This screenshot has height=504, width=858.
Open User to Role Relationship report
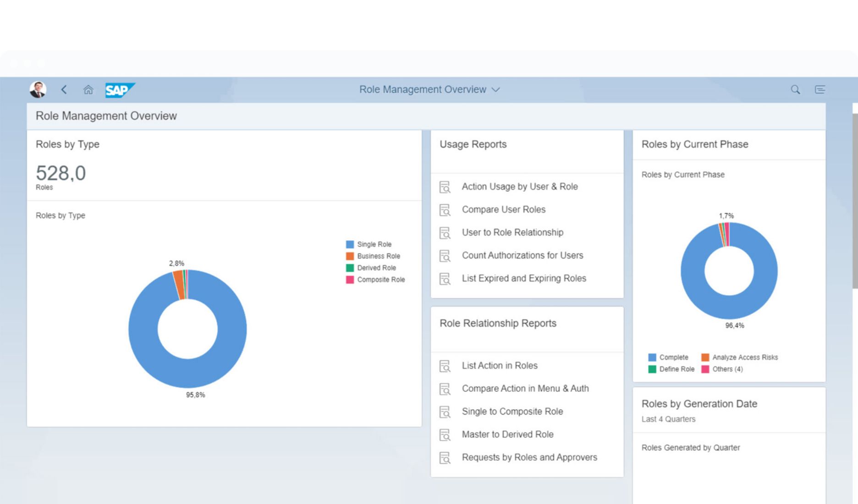click(x=512, y=232)
